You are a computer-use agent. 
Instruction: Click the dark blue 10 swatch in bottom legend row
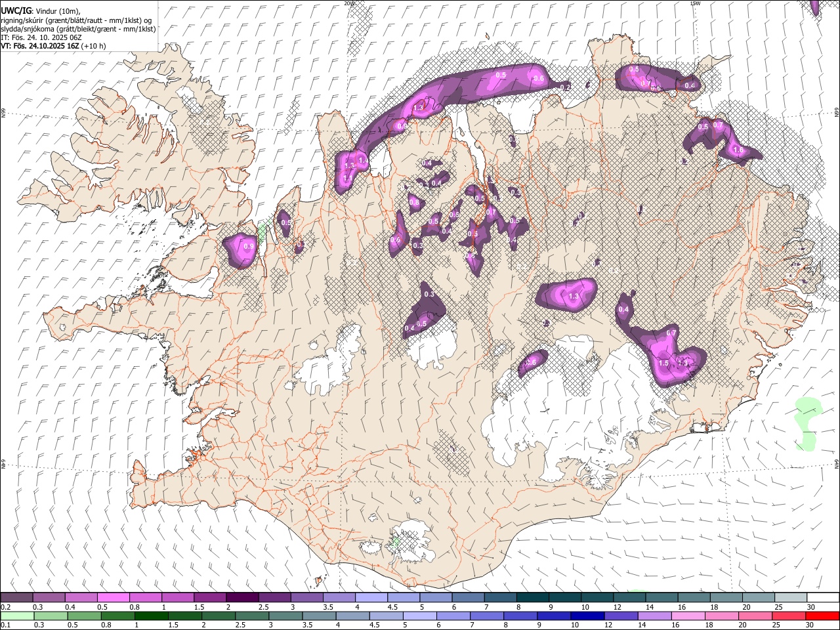click(x=586, y=616)
